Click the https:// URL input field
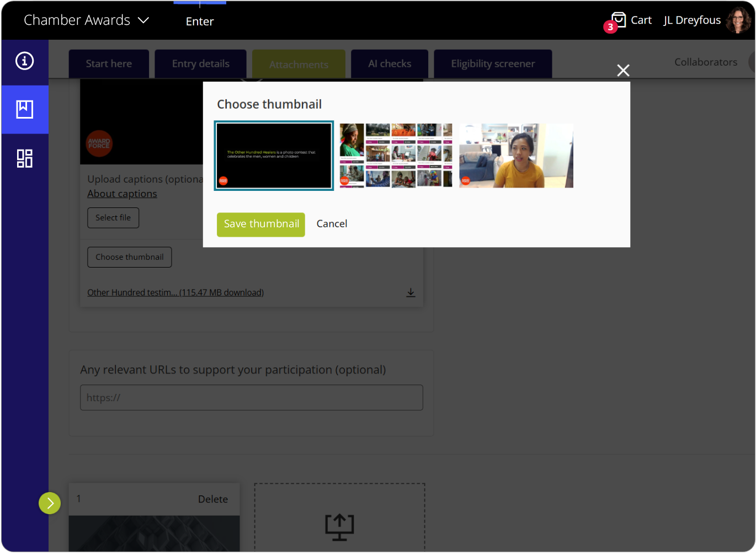The height and width of the screenshot is (555, 756). click(x=251, y=397)
